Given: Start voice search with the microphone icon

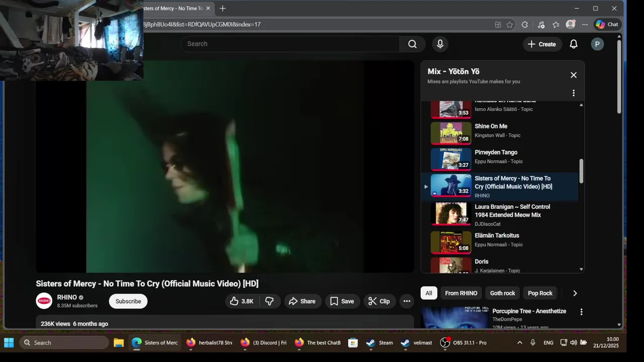Looking at the screenshot, I should point(440,44).
